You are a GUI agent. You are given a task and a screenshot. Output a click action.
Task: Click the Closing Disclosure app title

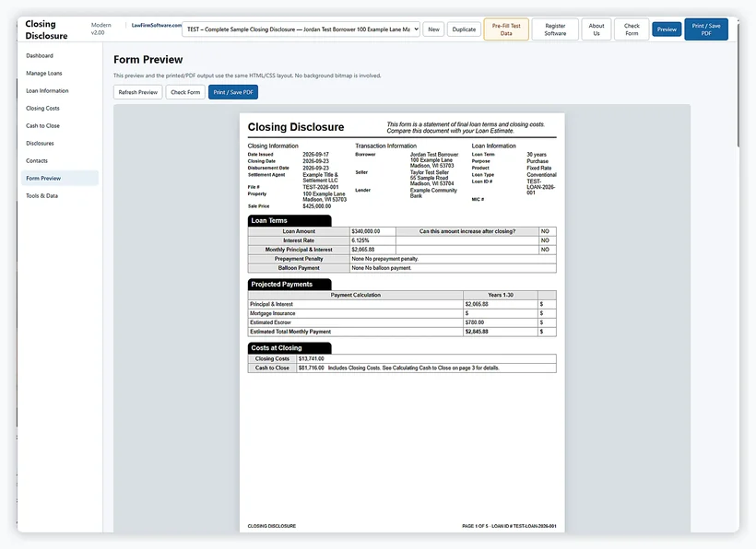click(x=46, y=29)
